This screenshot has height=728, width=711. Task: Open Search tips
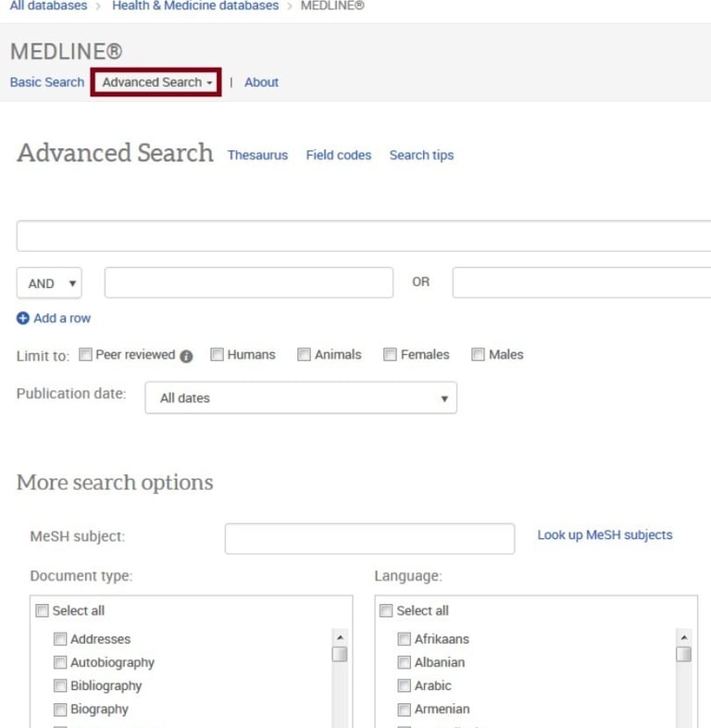pyautogui.click(x=421, y=155)
